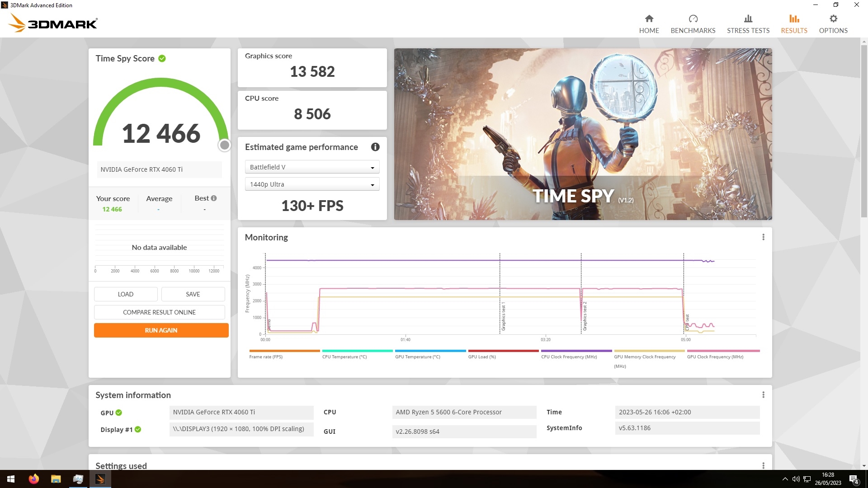Click the 3DMark taskbar icon
The width and height of the screenshot is (868, 488).
click(100, 479)
